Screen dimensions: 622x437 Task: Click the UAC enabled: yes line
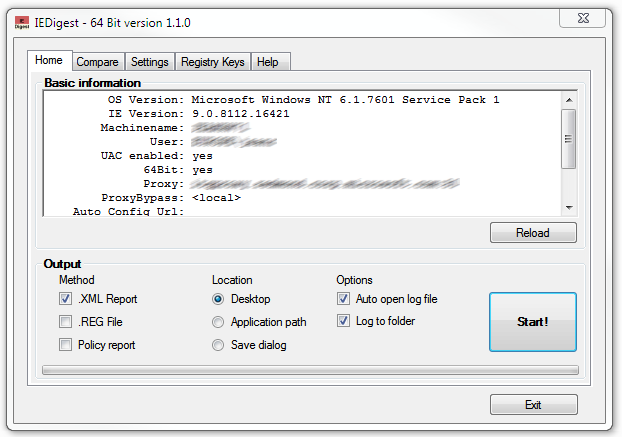tap(157, 156)
